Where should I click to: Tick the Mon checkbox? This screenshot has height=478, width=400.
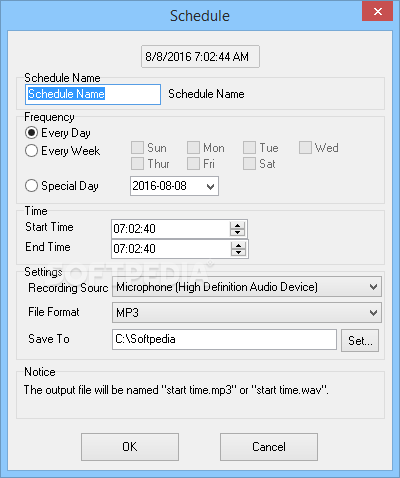coord(193,148)
